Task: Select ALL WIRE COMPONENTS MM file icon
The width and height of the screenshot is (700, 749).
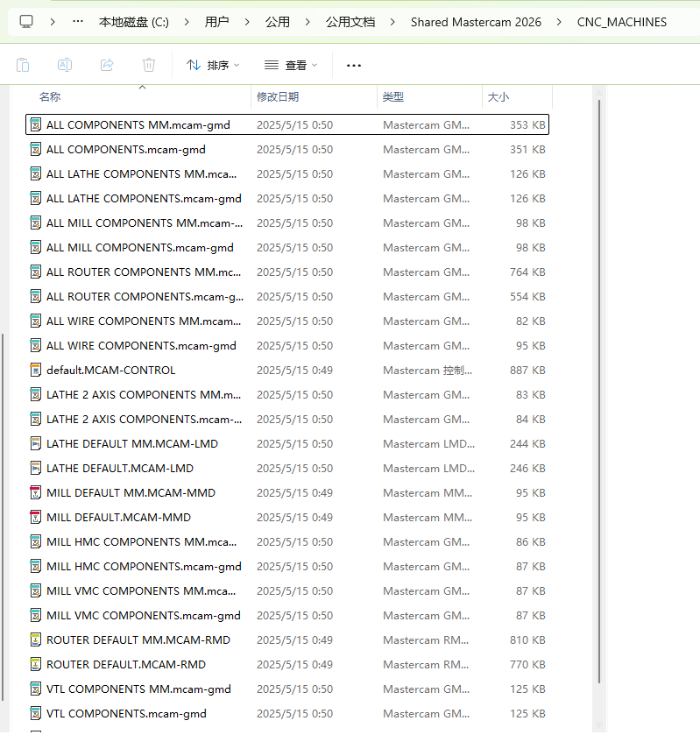Action: pyautogui.click(x=35, y=321)
